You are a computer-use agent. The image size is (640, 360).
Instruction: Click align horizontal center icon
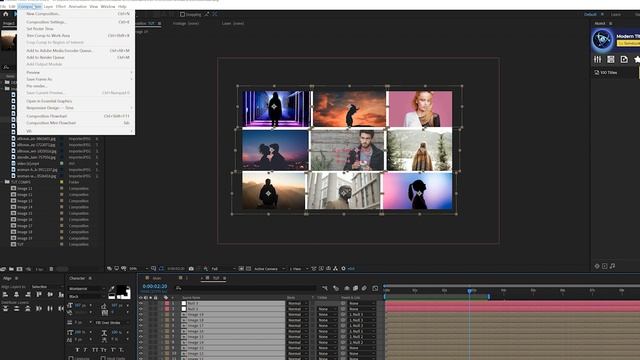pyautogui.click(x=17, y=294)
